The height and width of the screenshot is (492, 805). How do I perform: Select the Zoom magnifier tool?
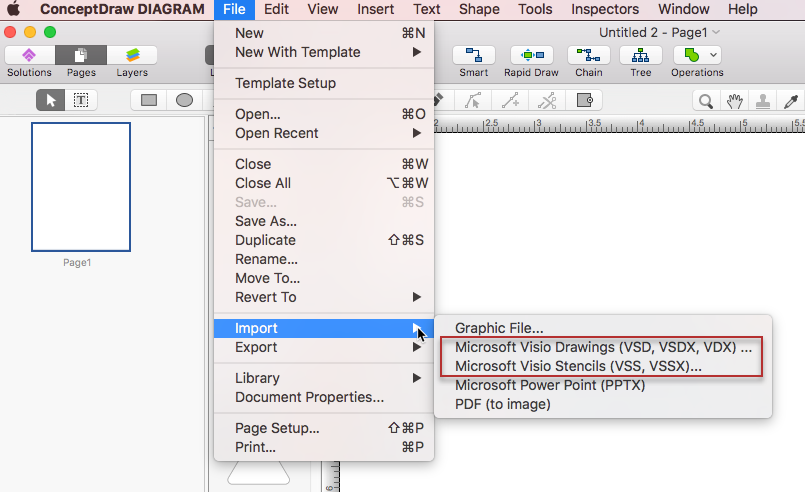click(706, 101)
